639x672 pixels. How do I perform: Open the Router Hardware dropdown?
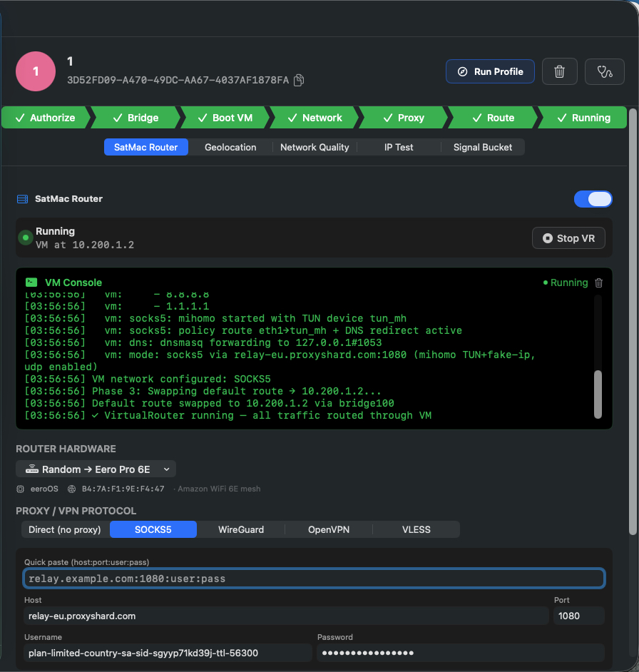96,469
